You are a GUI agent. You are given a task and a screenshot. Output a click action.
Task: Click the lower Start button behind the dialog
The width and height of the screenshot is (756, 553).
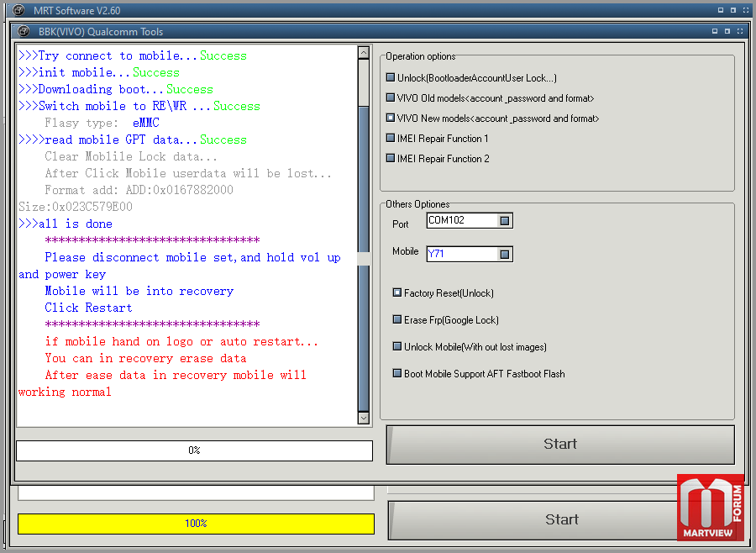[x=533, y=519]
